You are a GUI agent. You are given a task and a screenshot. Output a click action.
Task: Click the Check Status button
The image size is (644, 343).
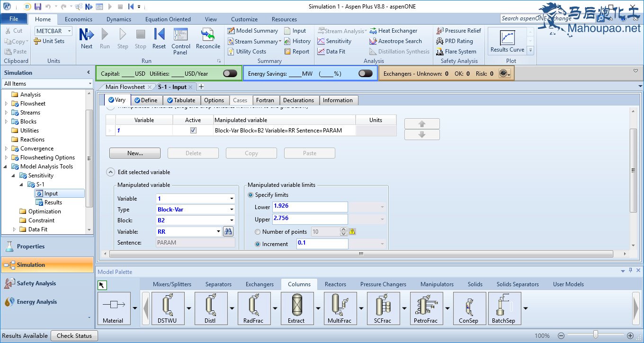pyautogui.click(x=74, y=336)
